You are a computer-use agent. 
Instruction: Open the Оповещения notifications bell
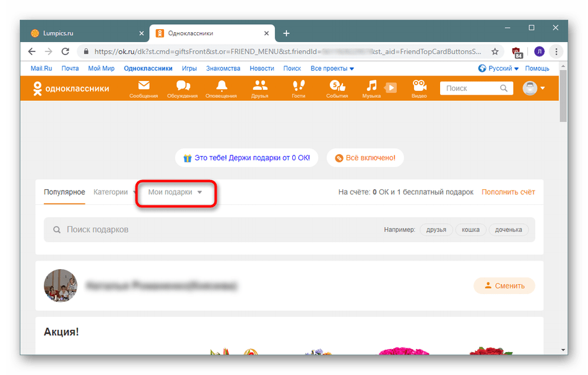[221, 88]
